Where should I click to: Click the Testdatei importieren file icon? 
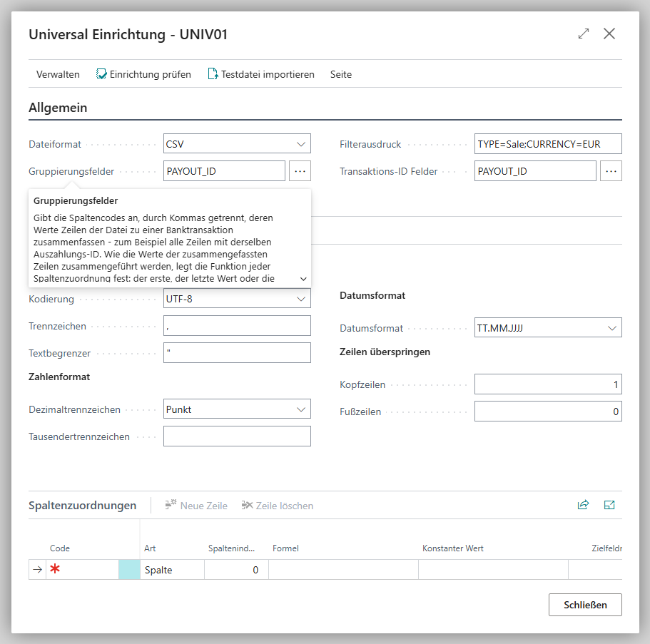pos(213,74)
